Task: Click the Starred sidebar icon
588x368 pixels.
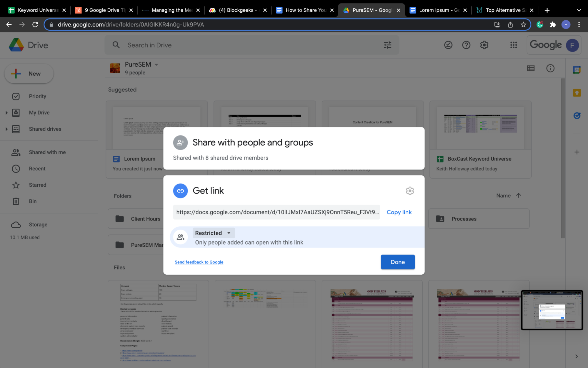Action: click(x=16, y=184)
